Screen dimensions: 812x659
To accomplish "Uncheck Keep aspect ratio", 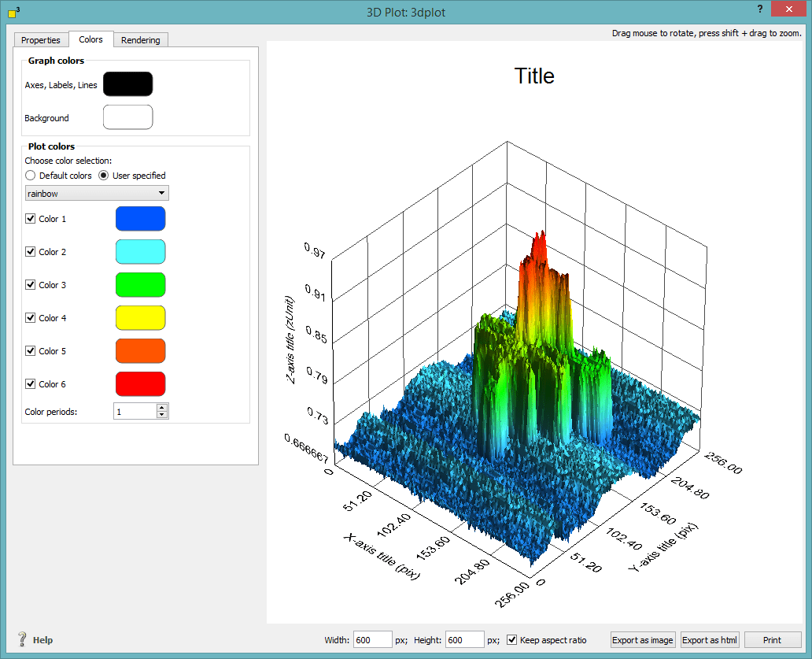I will pyautogui.click(x=512, y=639).
